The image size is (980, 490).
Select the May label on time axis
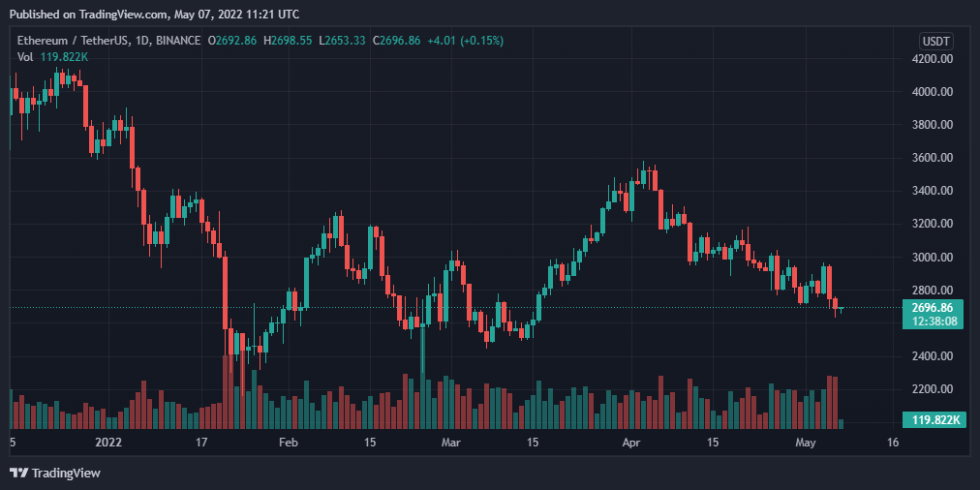pos(807,443)
